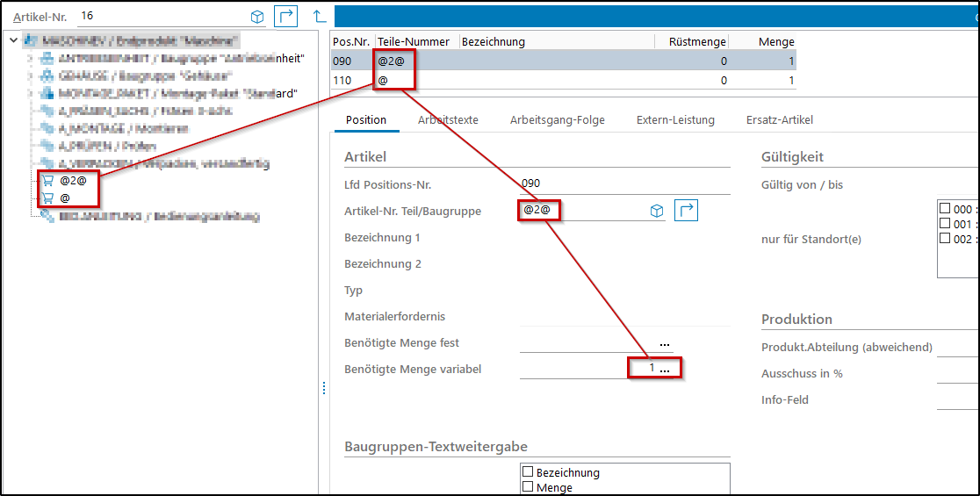This screenshot has height=496, width=980.
Task: Check the 001 Standort checkbox
Action: click(x=945, y=224)
